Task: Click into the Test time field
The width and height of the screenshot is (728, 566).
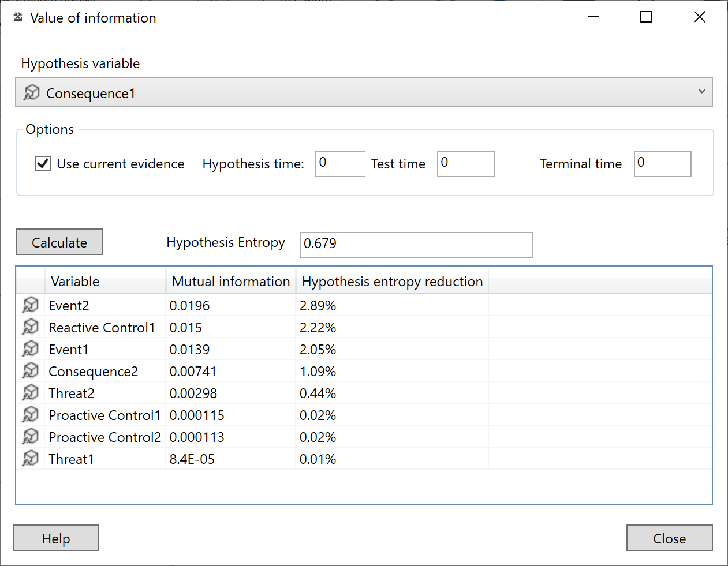Action: (465, 164)
